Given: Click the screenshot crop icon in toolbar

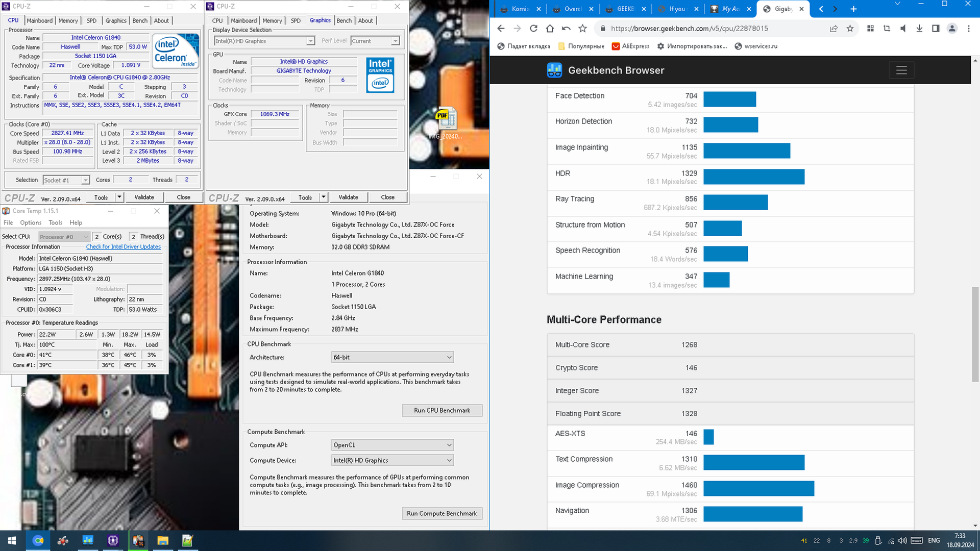Looking at the screenshot, I should 887,29.
